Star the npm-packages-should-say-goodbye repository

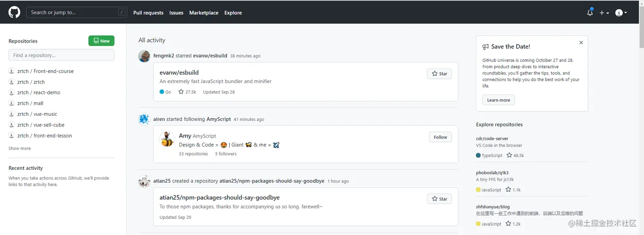tap(439, 199)
